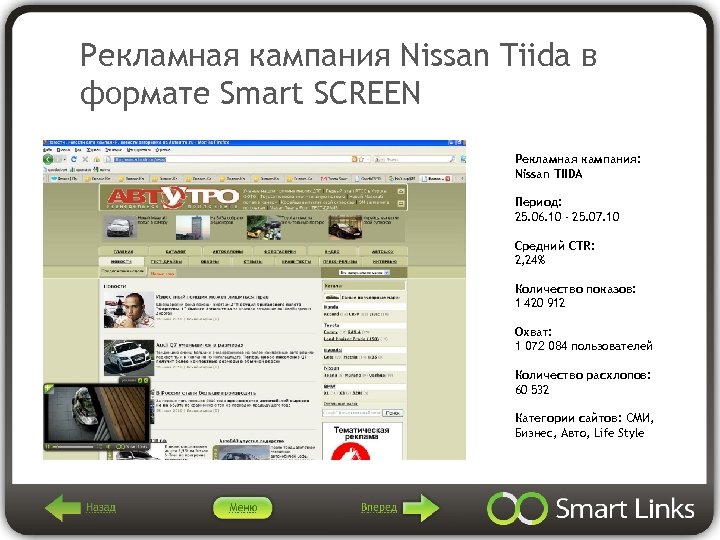This screenshot has width=720, height=540.
Task: Click the 1 420 912 impressions value
Action: [540, 303]
